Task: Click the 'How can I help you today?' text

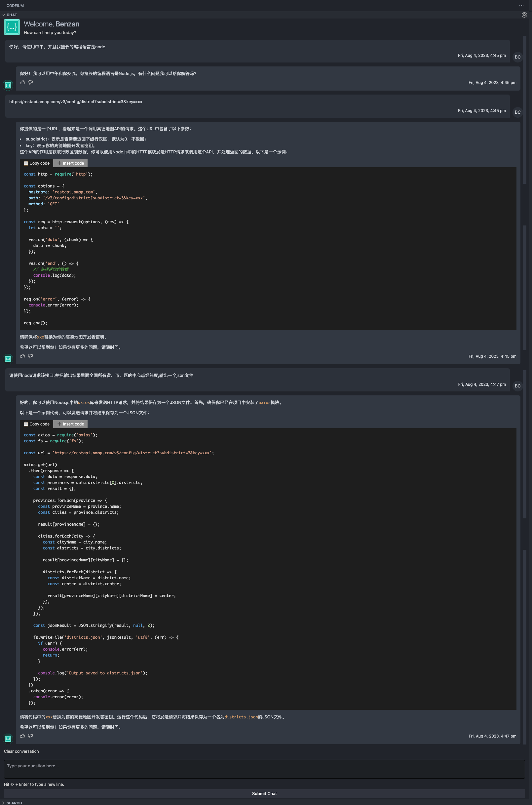Action: click(50, 33)
